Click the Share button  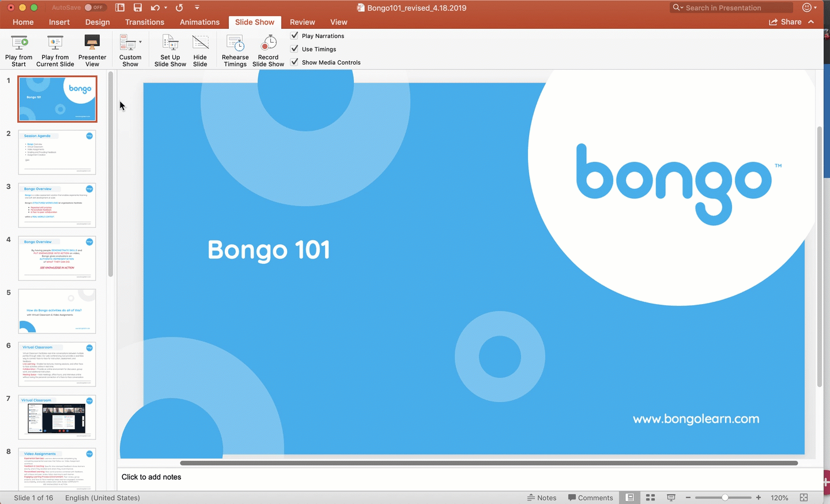(785, 22)
